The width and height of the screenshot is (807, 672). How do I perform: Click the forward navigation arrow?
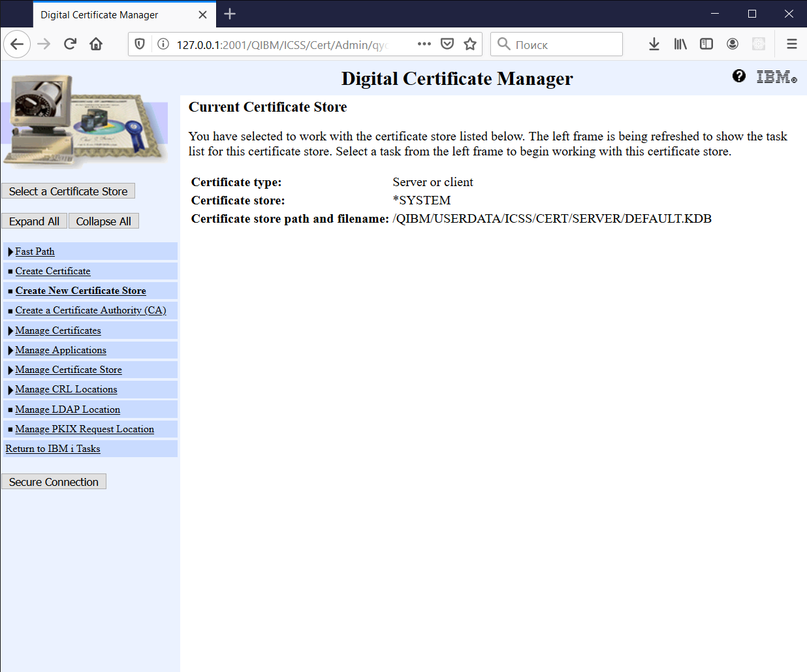(x=44, y=44)
